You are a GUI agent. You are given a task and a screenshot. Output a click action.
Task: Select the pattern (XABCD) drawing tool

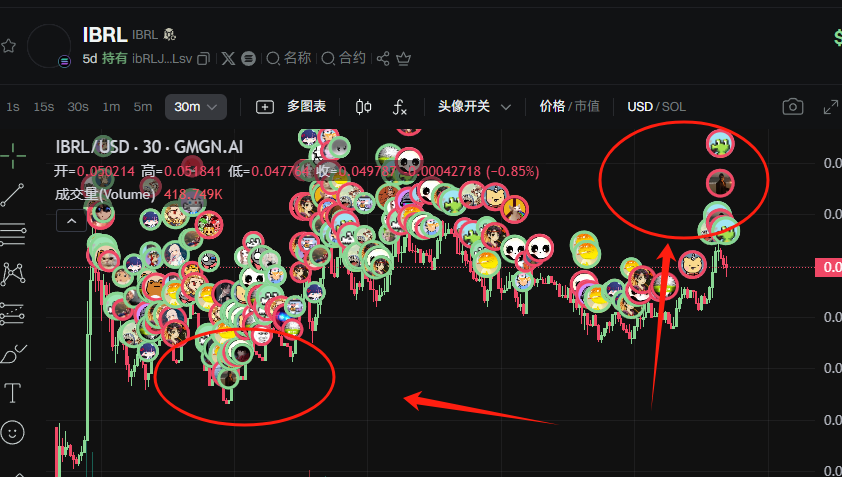13,274
